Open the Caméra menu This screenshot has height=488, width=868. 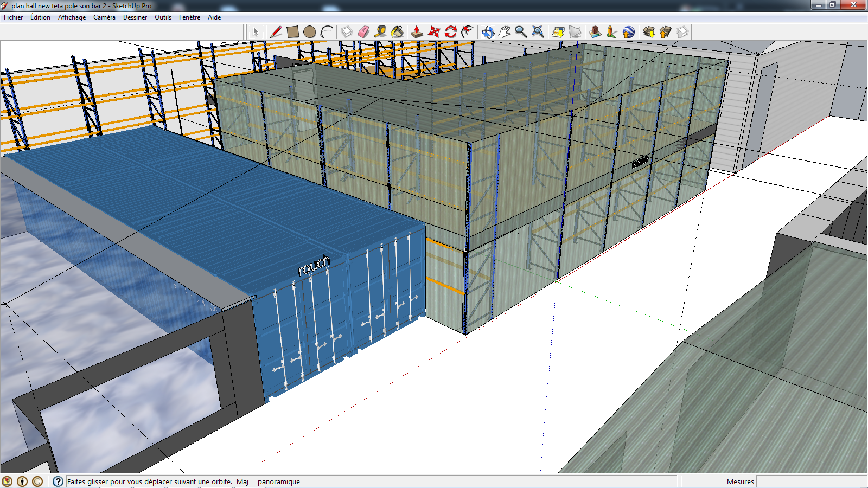pos(104,17)
